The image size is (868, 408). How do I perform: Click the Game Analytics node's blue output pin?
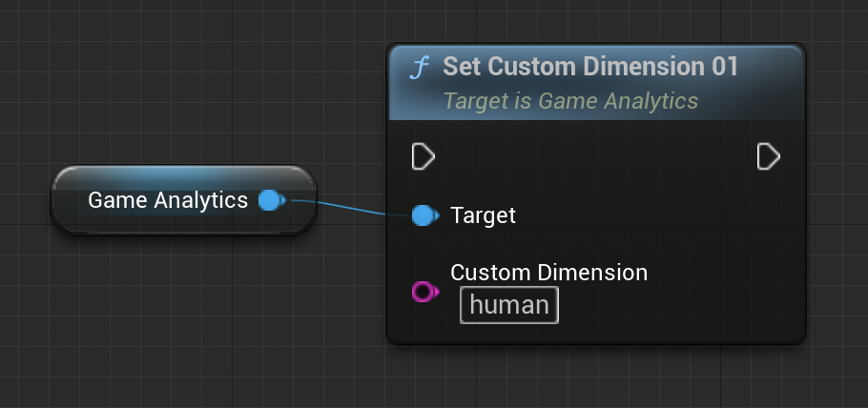(x=271, y=200)
